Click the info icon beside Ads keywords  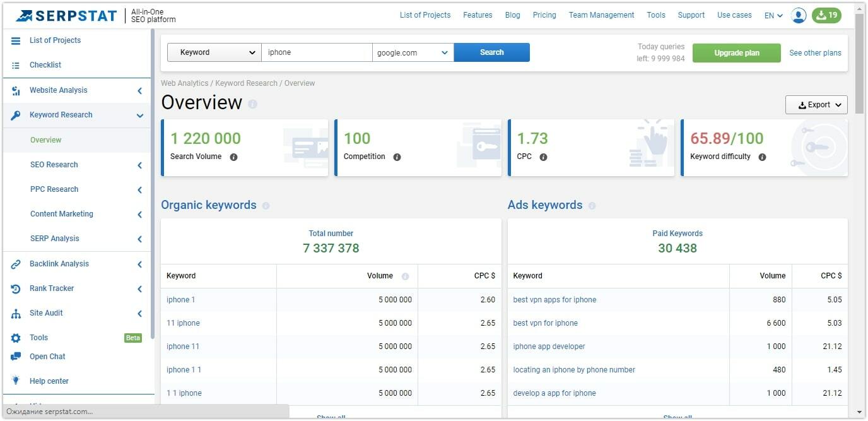pyautogui.click(x=592, y=206)
